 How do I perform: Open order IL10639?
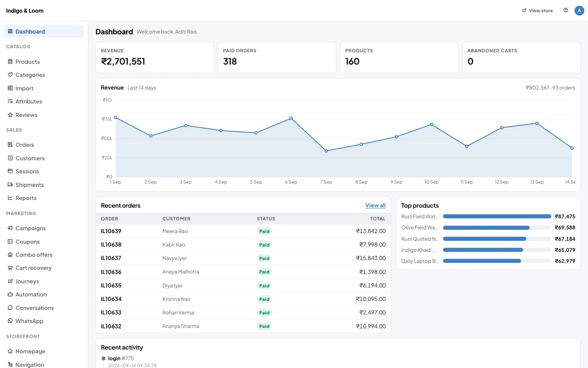[x=111, y=231]
